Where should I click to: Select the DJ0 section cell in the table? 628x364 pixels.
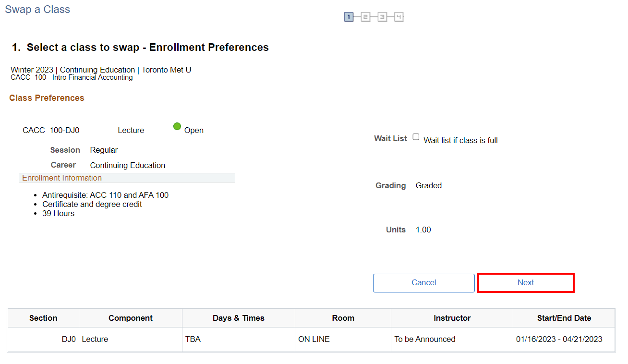[x=69, y=339]
